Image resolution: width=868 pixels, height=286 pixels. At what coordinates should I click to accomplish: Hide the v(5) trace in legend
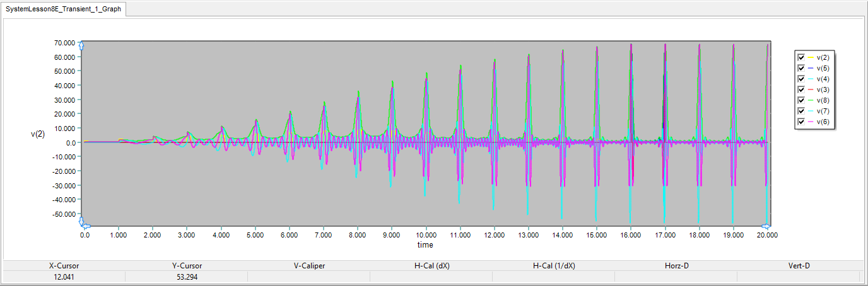click(801, 68)
